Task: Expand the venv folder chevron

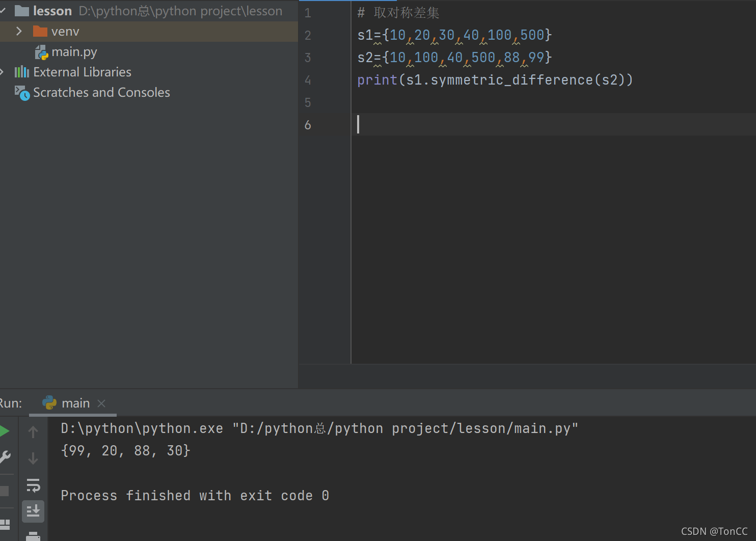Action: pyautogui.click(x=19, y=31)
